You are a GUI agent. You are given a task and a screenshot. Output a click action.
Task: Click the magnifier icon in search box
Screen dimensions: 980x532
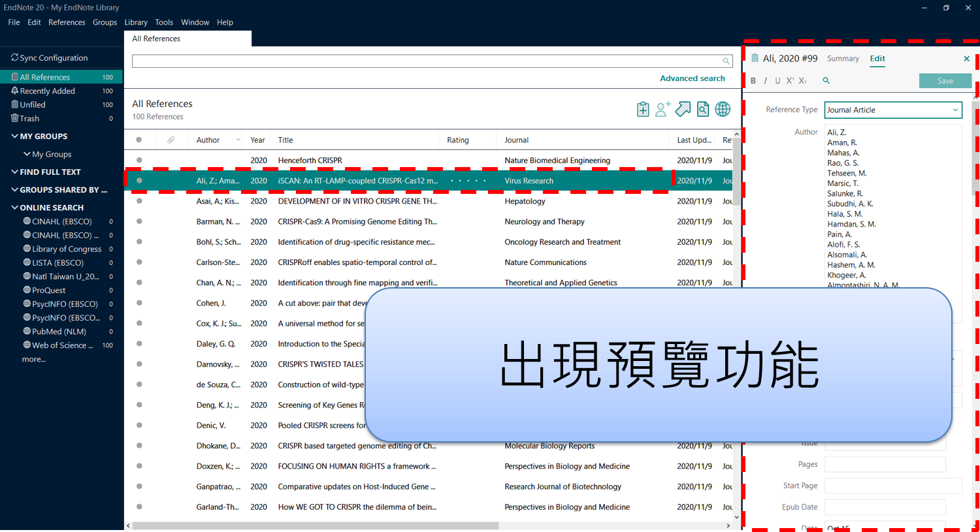tap(726, 61)
